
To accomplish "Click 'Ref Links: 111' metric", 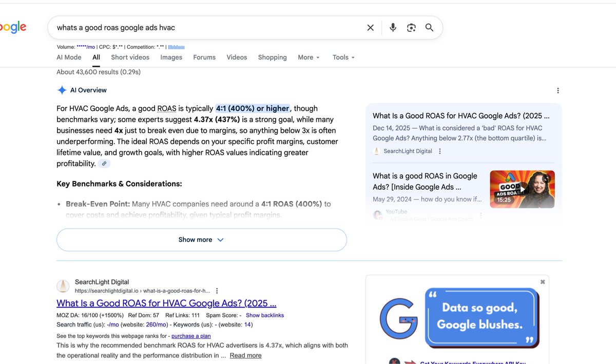I will (x=182, y=315).
